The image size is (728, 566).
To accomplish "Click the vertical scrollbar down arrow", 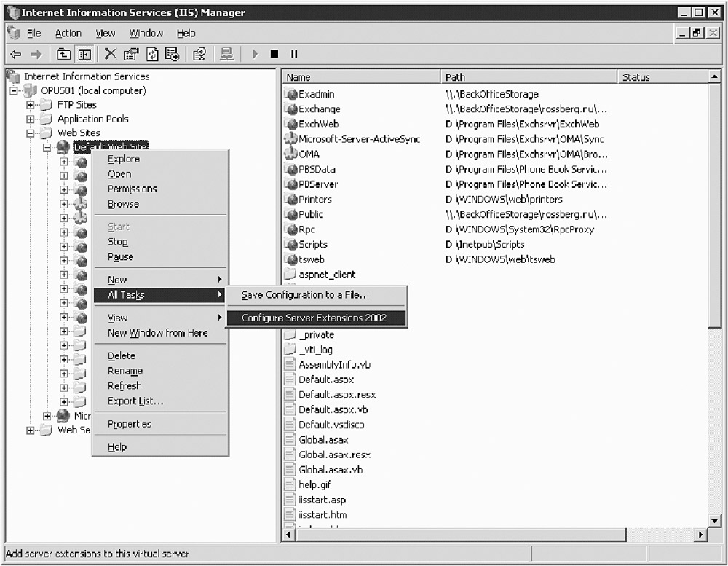I will tap(714, 521).
